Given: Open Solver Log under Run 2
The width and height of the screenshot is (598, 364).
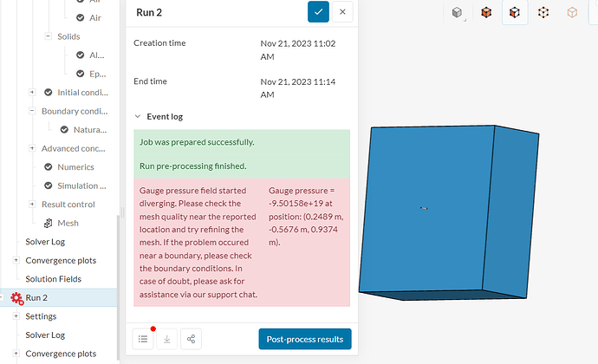Looking at the screenshot, I should 45,335.
